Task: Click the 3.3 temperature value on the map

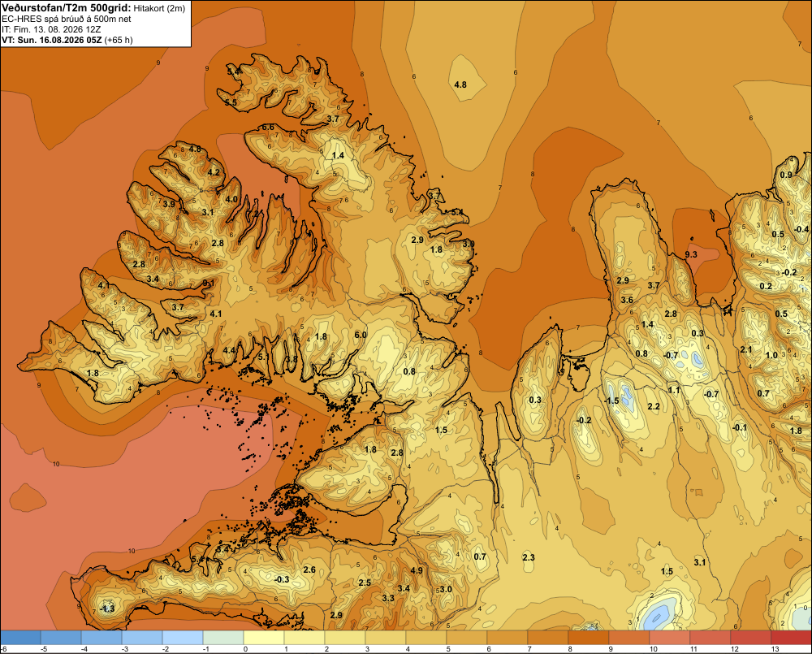Action: coord(388,598)
